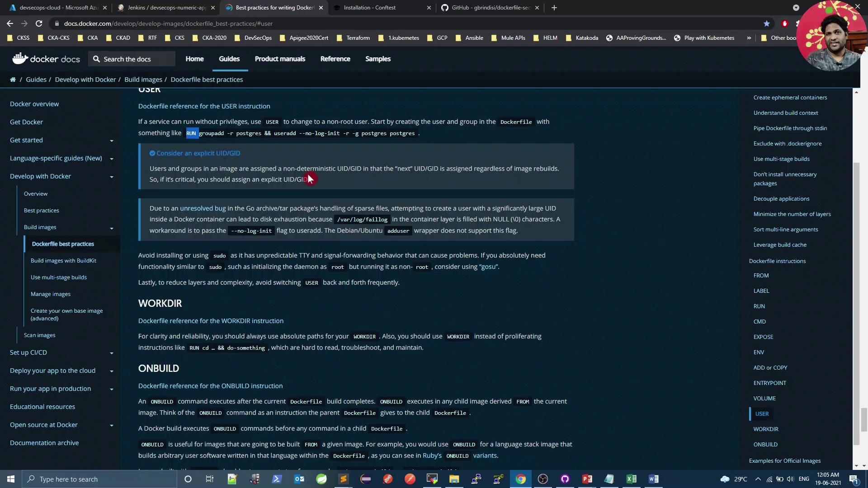Click the home icon in breadcrumb
Image resolution: width=868 pixels, height=488 pixels.
(13, 80)
